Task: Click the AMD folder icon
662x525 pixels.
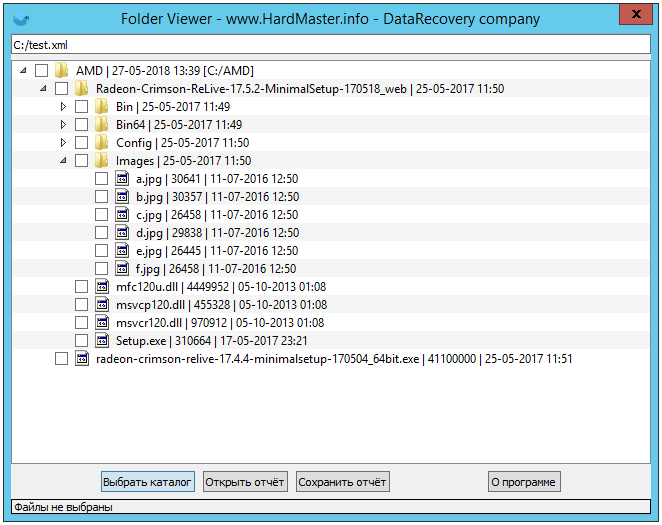Action: [62, 71]
